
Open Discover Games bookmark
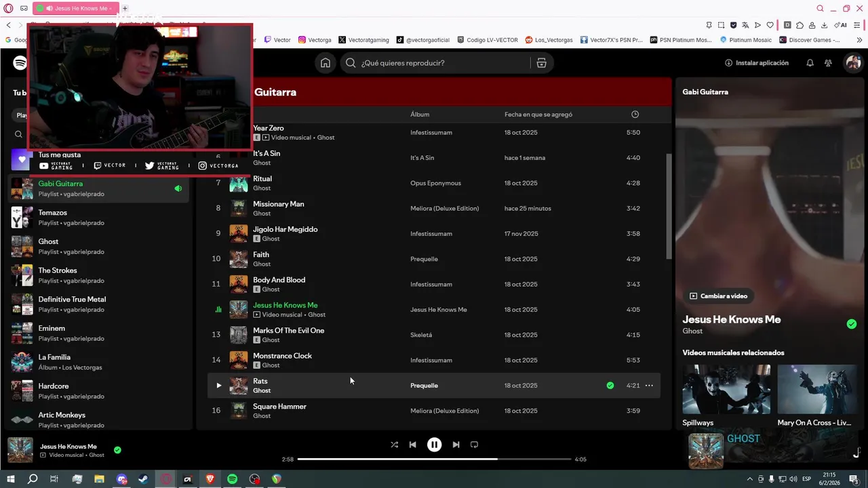tap(810, 40)
